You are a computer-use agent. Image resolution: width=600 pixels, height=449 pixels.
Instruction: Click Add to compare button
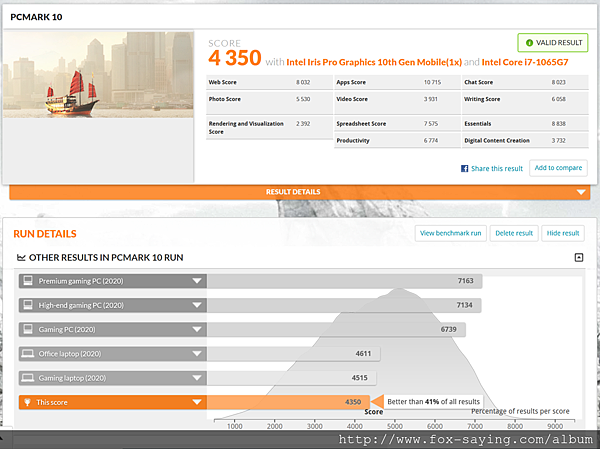[558, 168]
